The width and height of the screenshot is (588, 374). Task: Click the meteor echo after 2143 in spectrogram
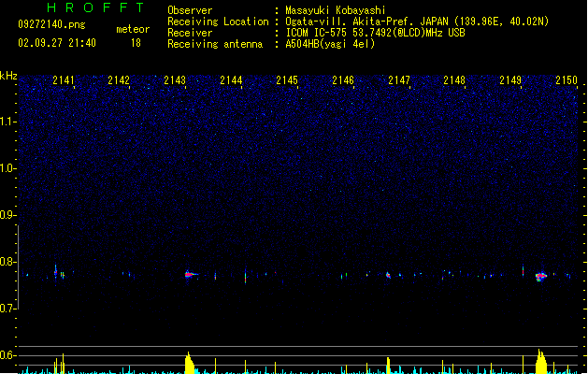(191, 275)
